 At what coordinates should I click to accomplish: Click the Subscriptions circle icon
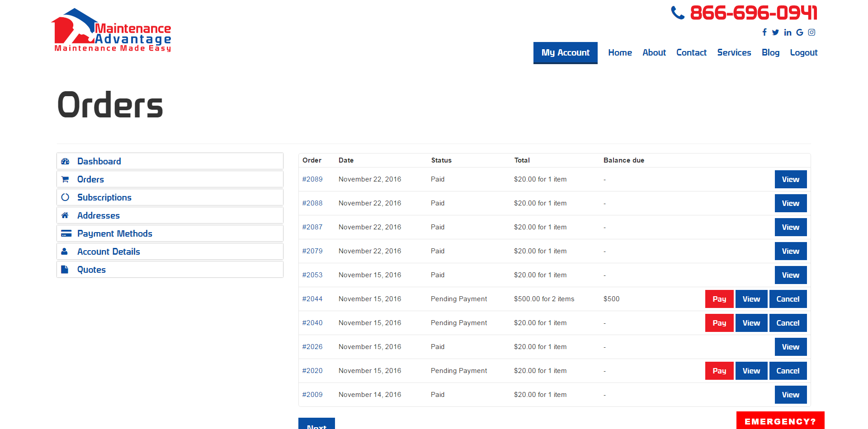[x=65, y=197]
